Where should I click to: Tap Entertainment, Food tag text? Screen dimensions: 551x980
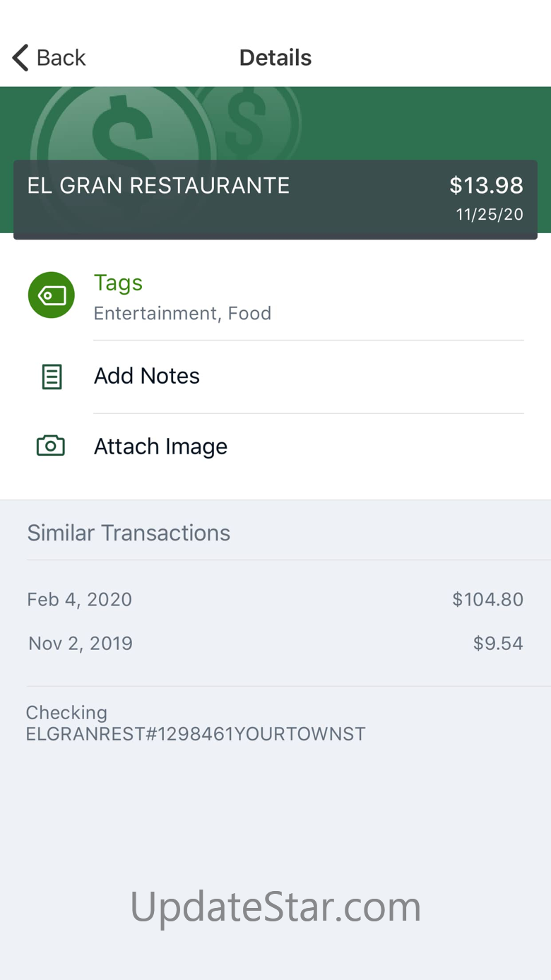(x=182, y=314)
